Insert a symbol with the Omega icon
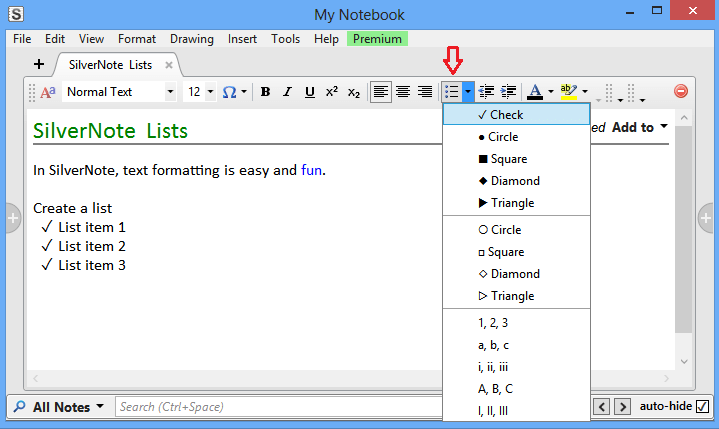The height and width of the screenshot is (429, 719). 229,92
